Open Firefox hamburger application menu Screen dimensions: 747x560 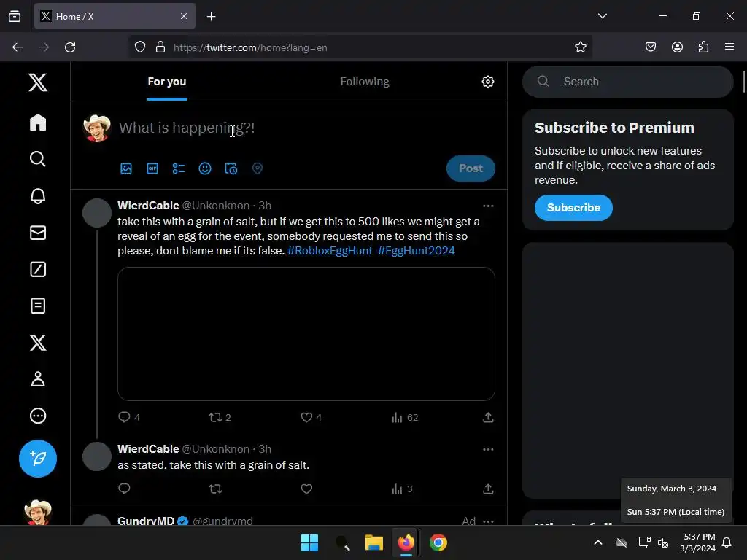729,47
